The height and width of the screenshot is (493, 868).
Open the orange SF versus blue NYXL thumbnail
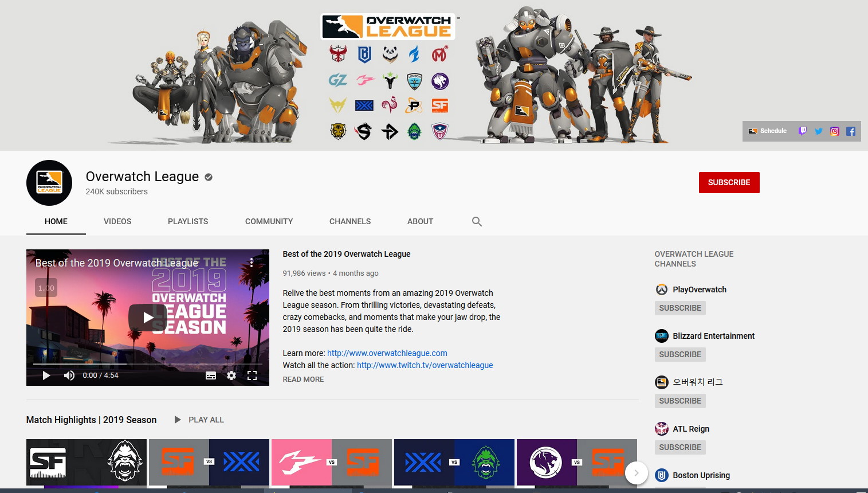coord(209,463)
